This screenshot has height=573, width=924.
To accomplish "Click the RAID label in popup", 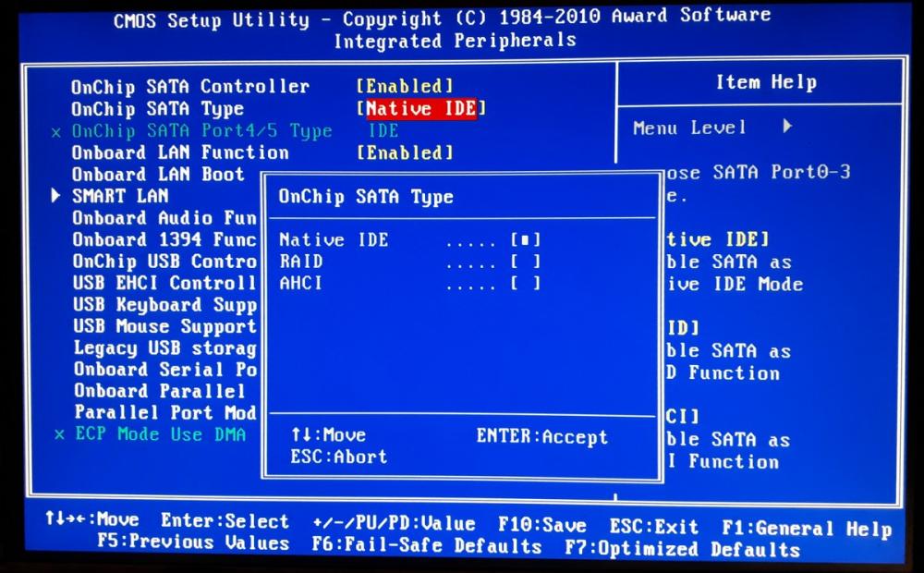I will point(301,262).
